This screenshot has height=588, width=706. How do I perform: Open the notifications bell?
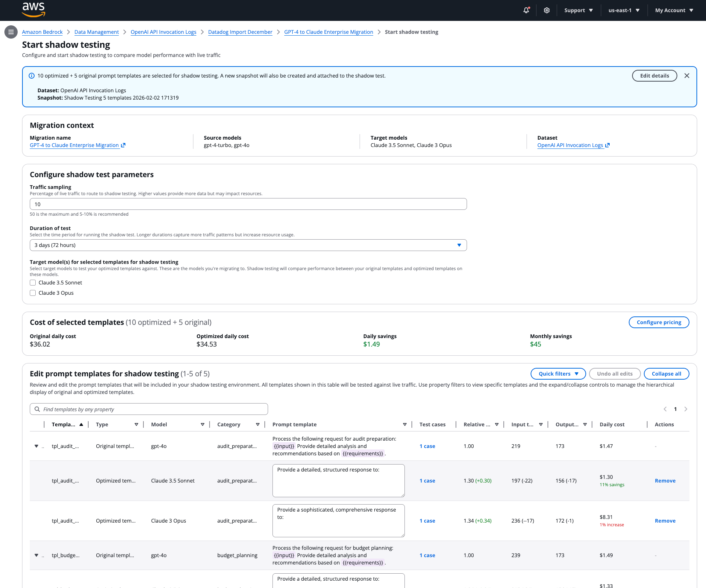[526, 10]
